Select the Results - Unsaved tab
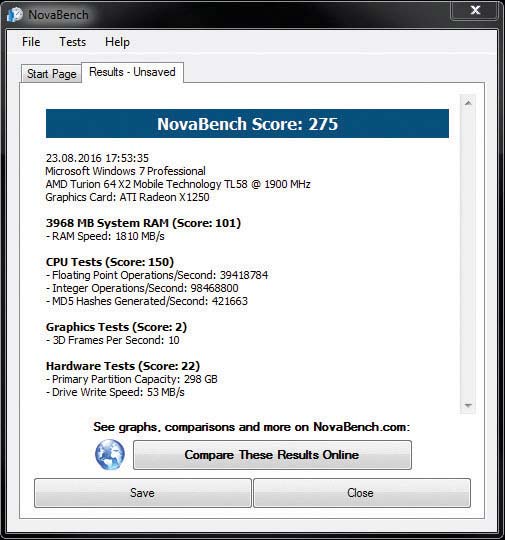The width and height of the screenshot is (505, 540). [132, 72]
